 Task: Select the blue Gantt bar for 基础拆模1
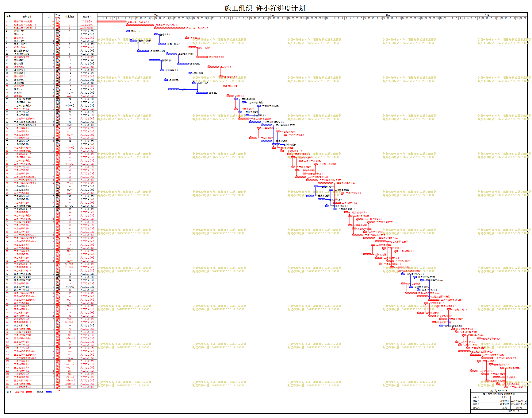pyautogui.click(x=166, y=80)
